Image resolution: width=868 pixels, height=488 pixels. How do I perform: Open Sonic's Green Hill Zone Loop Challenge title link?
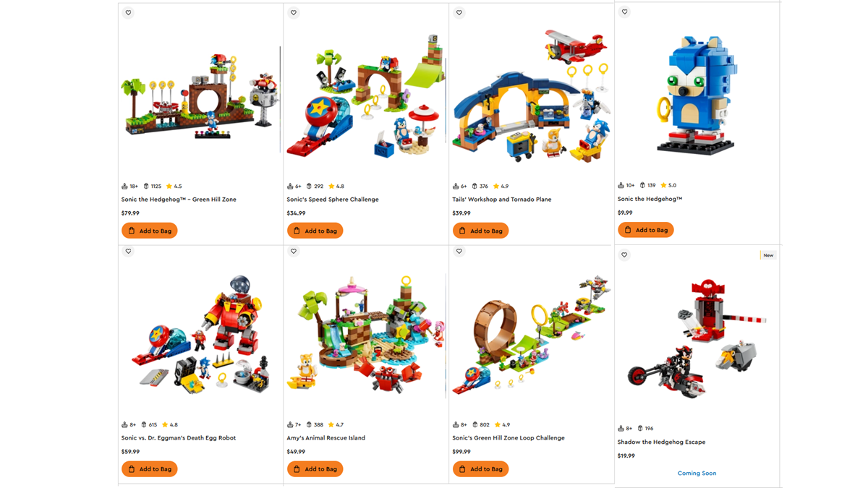pyautogui.click(x=509, y=437)
